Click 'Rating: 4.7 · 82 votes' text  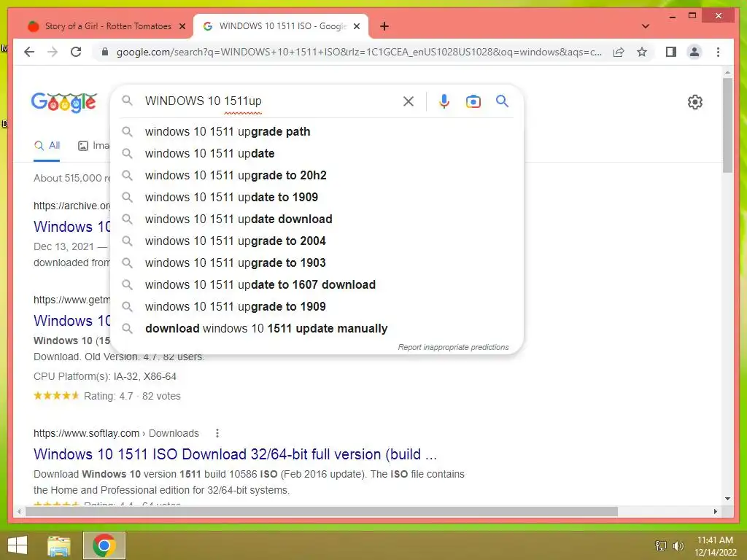pyautogui.click(x=132, y=396)
